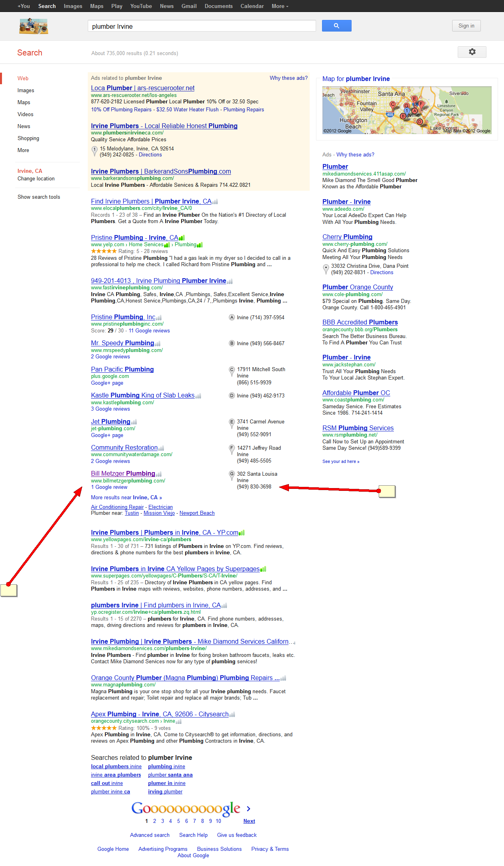Open the map thumbnail for plumber Irvine
This screenshot has width=504, height=866.
(407, 110)
